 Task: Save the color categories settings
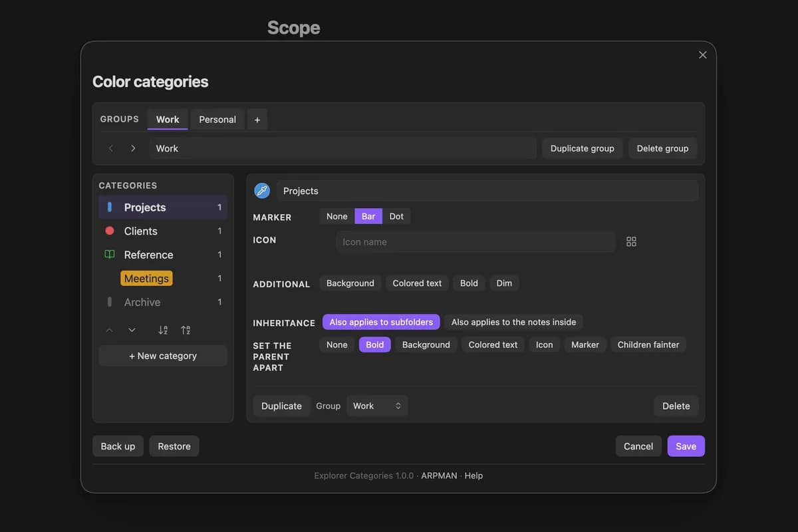[686, 446]
